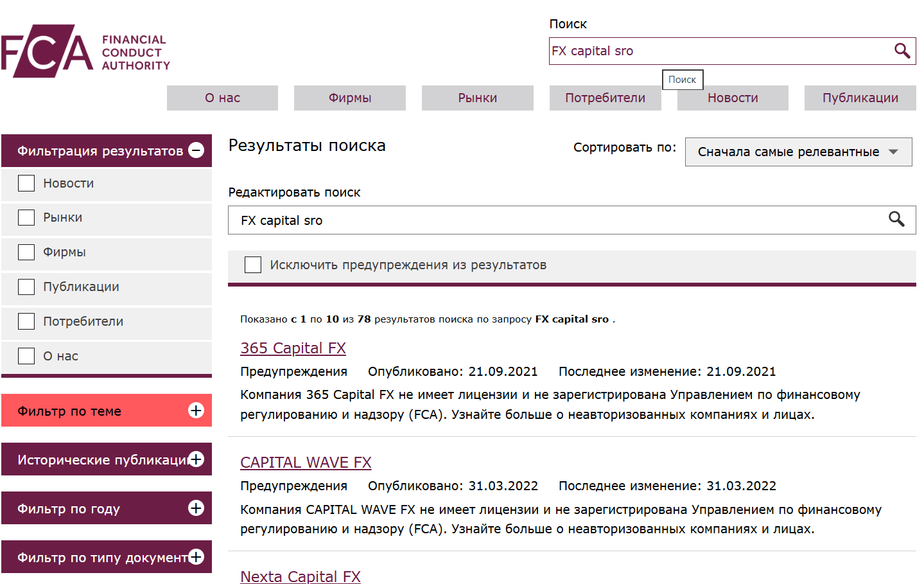Check the 'Рынки' filter option
Screen dimensions: 924x584
point(26,217)
